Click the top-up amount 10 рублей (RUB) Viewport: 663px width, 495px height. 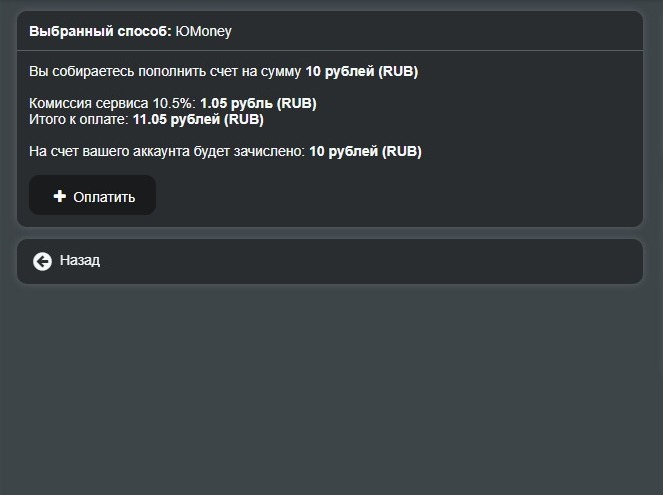click(362, 71)
